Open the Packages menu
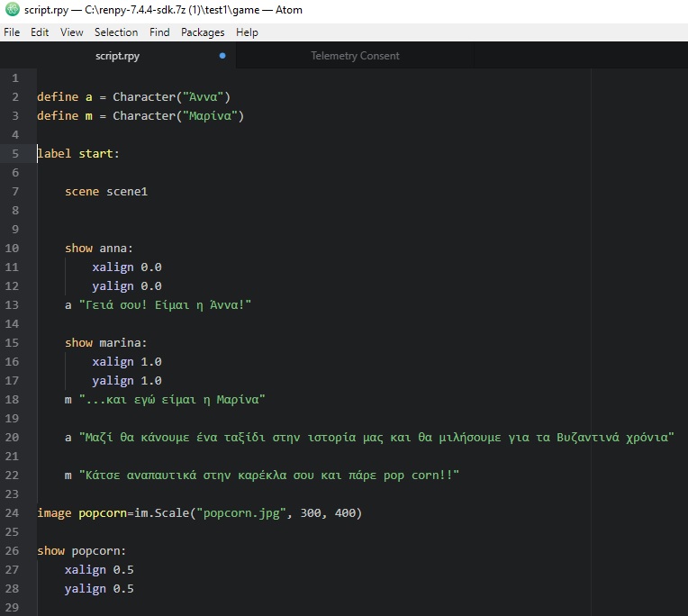Image resolution: width=688 pixels, height=616 pixels. coord(203,32)
